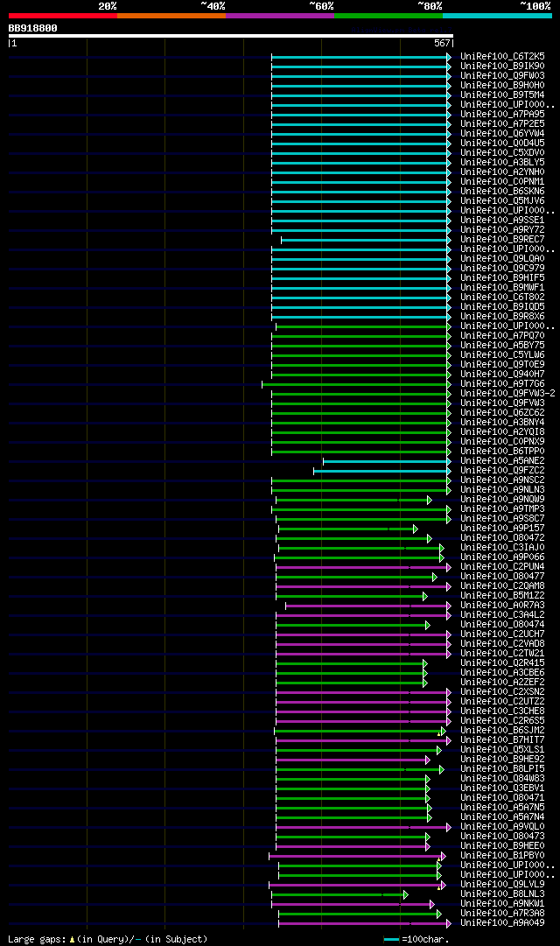Click the purple alignment bar for UniRef100_C2PUN4
This screenshot has width=560, height=946.
click(x=363, y=568)
